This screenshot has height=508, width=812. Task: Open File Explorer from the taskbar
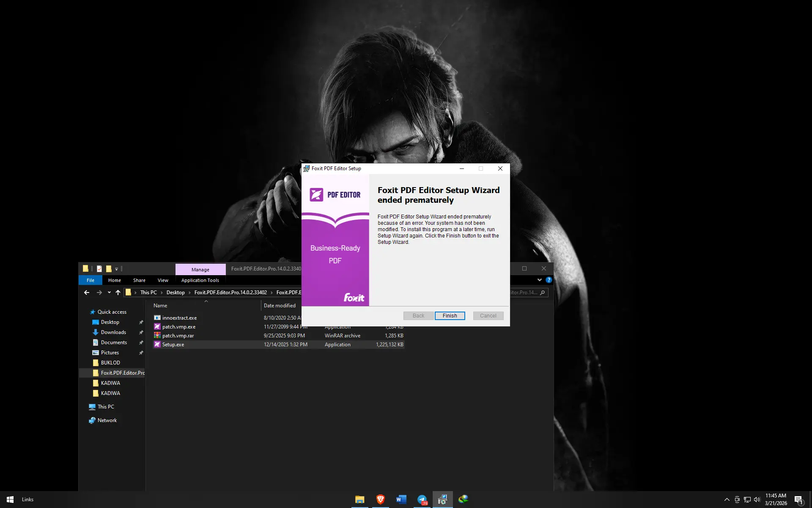point(359,500)
